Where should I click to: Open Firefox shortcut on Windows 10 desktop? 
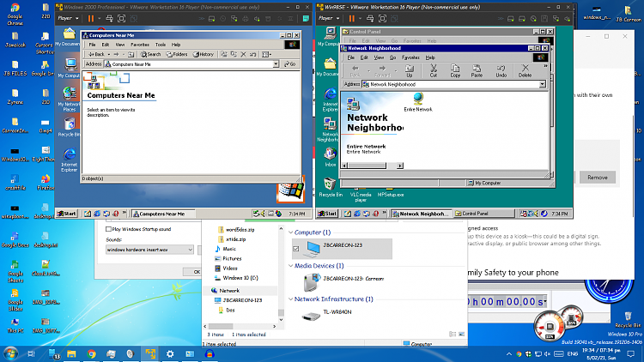click(46, 182)
